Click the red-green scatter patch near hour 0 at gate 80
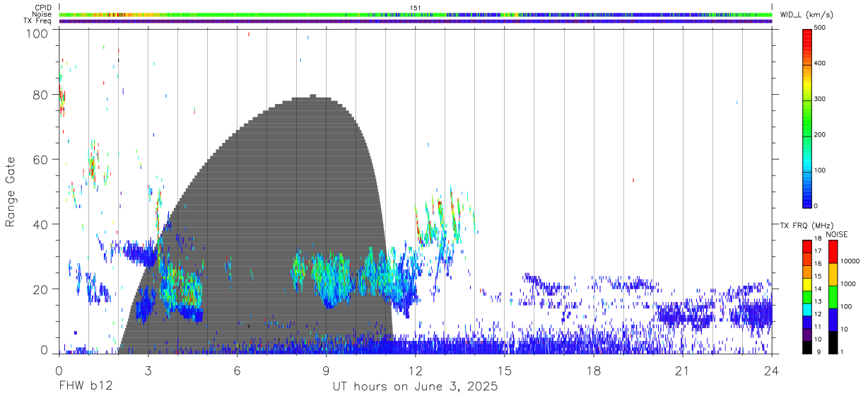The height and width of the screenshot is (401, 868). (61, 95)
